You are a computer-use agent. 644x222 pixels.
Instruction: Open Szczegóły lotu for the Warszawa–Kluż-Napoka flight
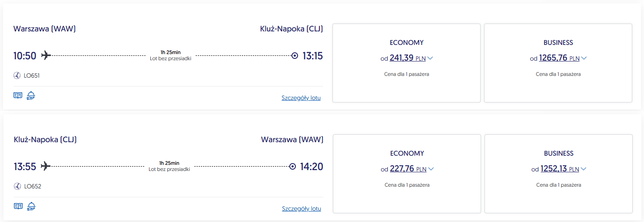pos(301,98)
